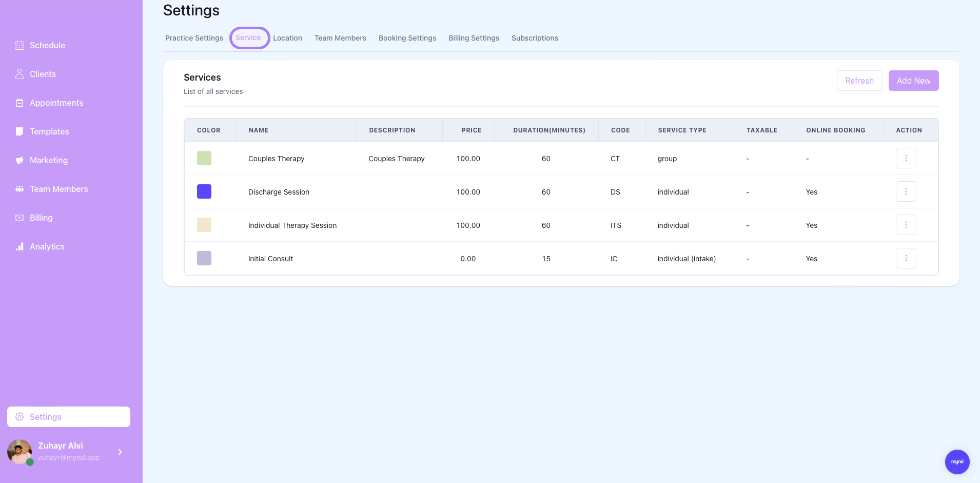This screenshot has height=483, width=980.
Task: Click the Refresh button
Action: pyautogui.click(x=859, y=81)
